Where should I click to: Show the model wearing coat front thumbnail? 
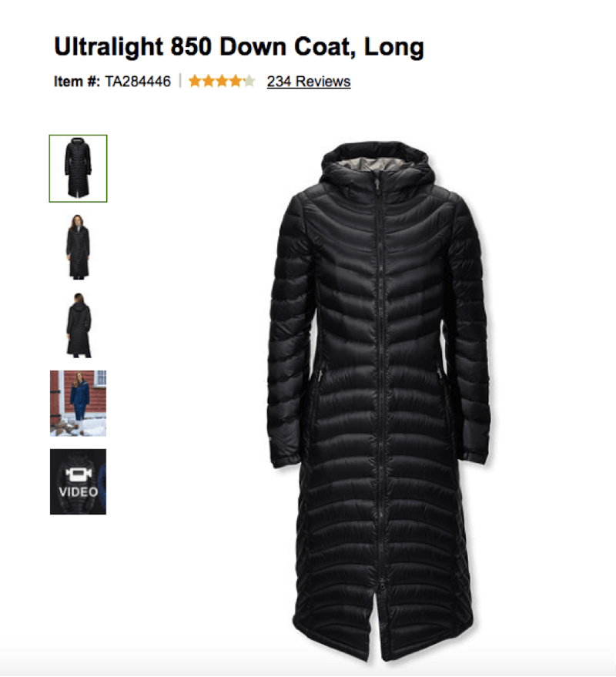pos(78,247)
